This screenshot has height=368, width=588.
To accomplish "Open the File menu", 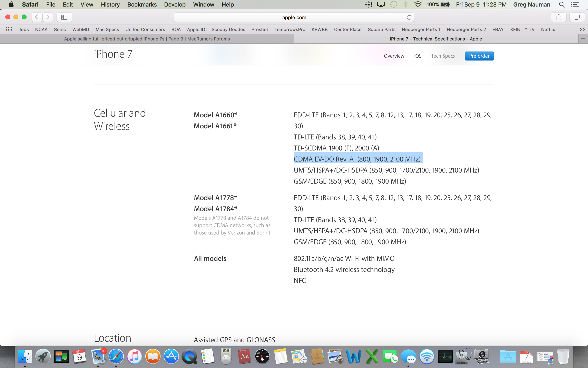I will (51, 4).
